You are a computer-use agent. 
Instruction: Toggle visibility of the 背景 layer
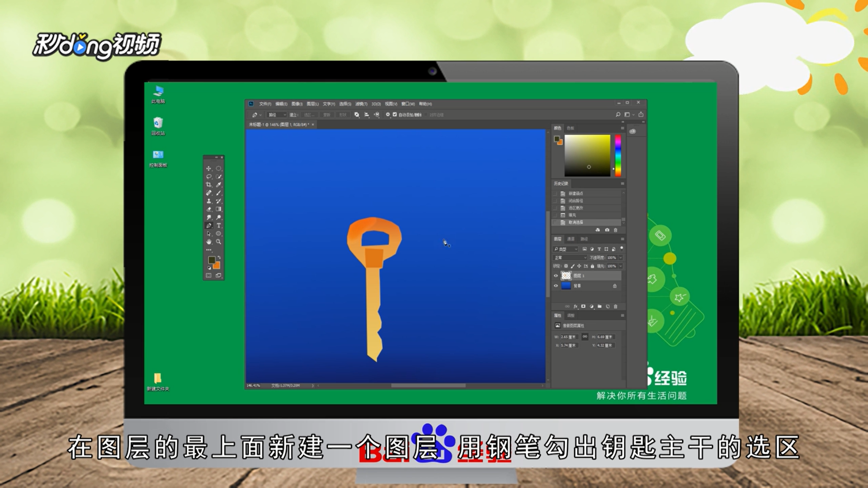[x=556, y=286]
